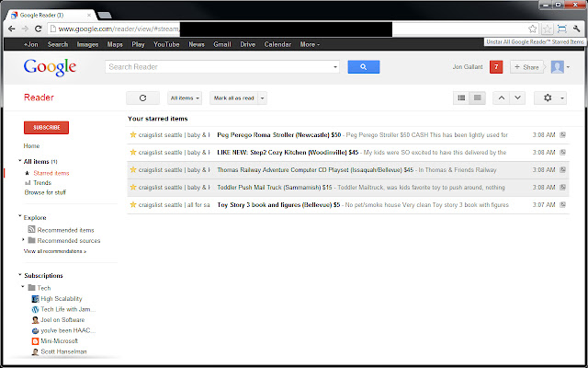Click View all recommendations link

pos(55,251)
